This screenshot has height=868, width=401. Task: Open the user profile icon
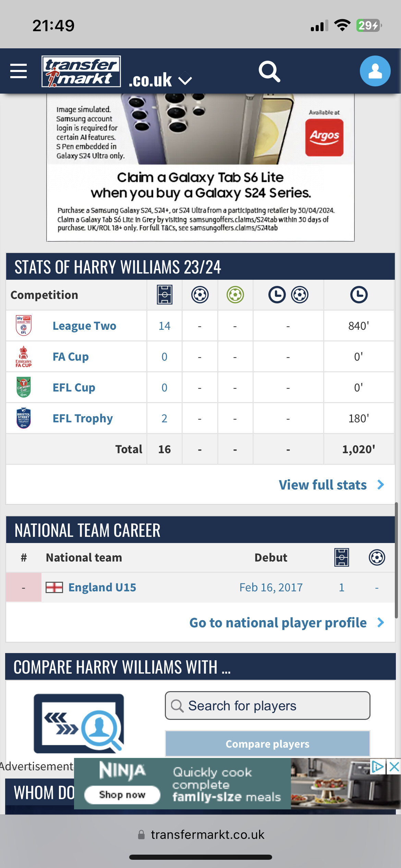(375, 71)
